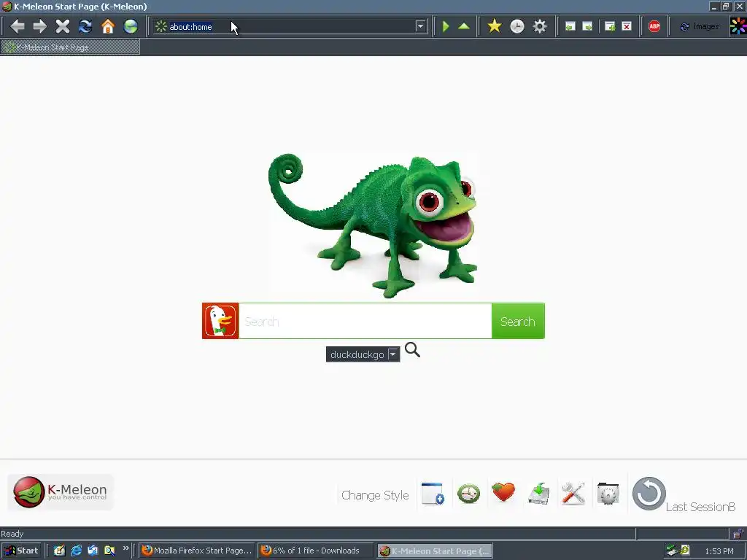
Task: Switch to Mozilla Firefox Start Page taskbar window
Action: click(197, 551)
